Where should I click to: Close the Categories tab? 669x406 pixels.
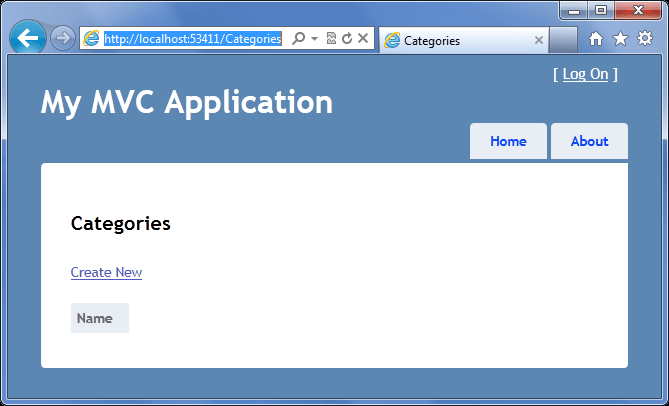point(538,41)
